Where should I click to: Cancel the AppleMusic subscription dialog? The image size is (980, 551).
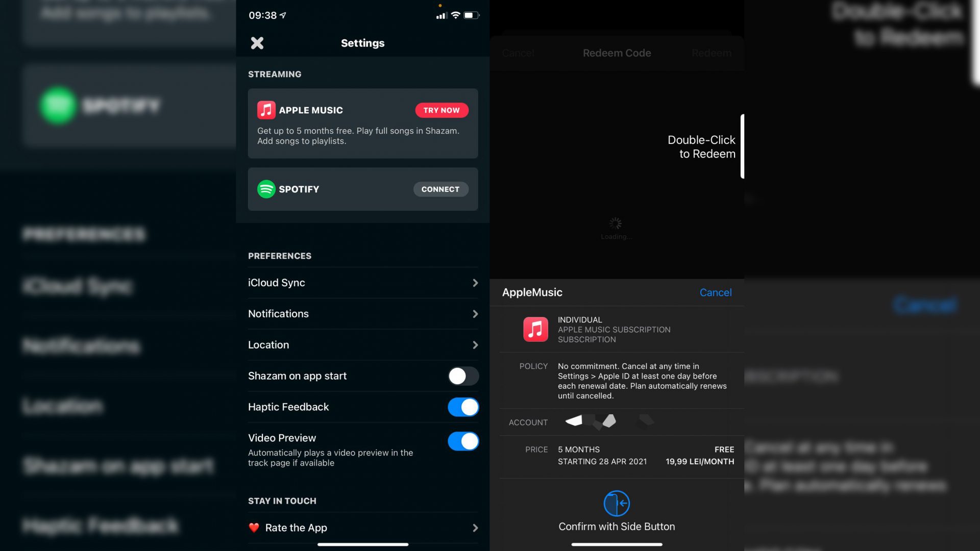point(716,292)
